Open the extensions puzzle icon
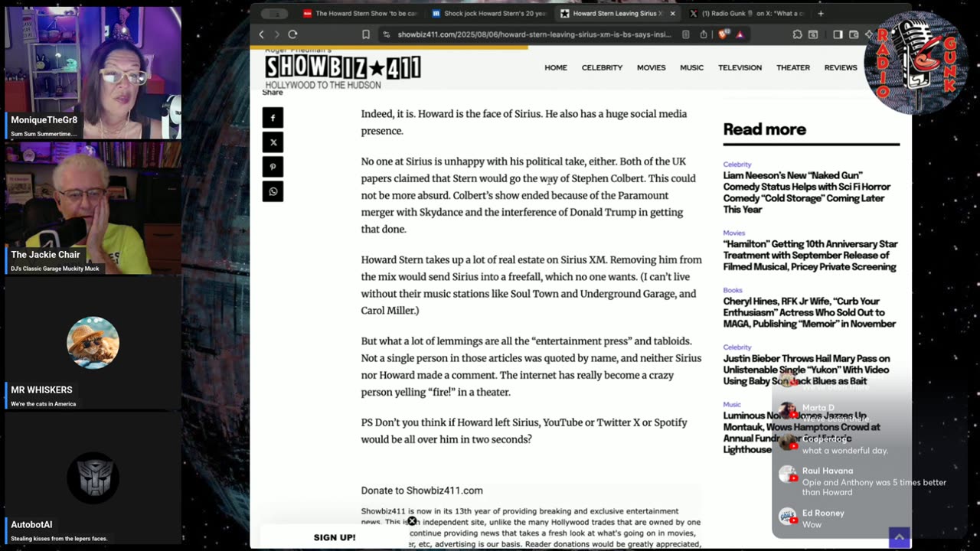The image size is (980, 551). coord(797,34)
